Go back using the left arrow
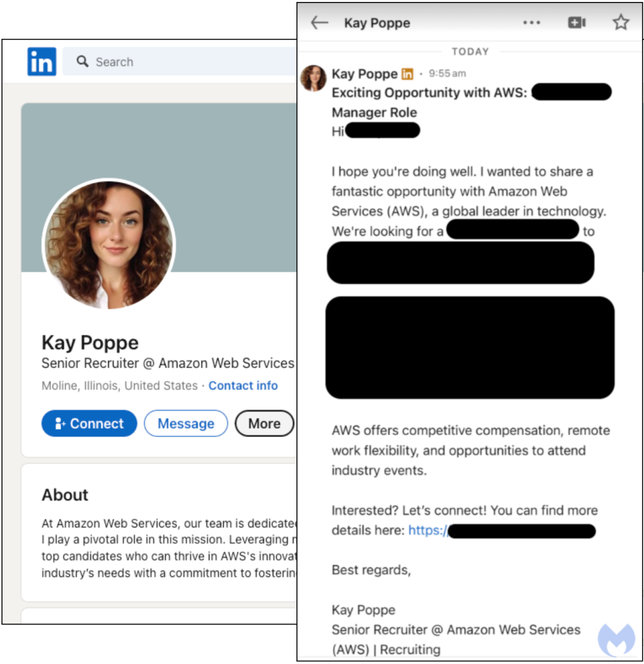644x664 pixels. 319,23
